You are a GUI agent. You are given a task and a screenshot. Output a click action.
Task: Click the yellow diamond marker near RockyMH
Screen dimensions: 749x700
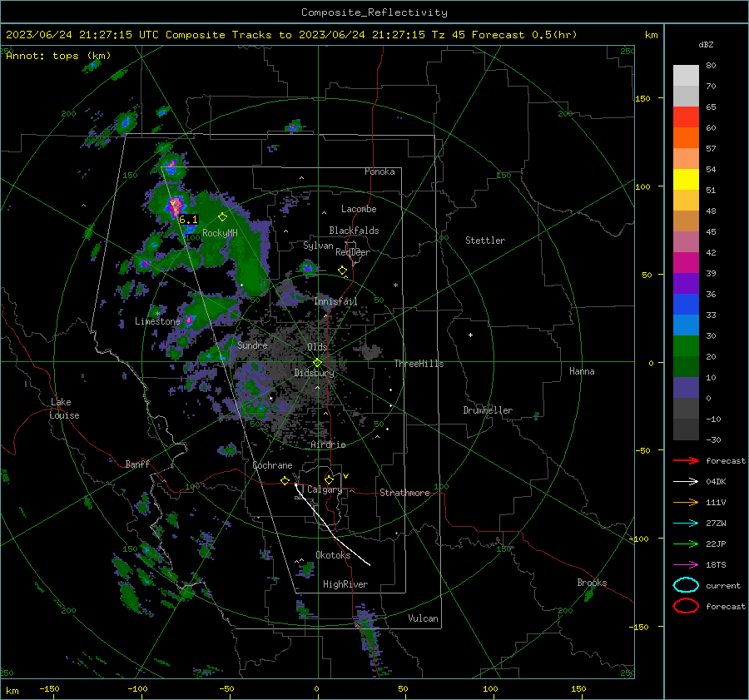[x=222, y=217]
